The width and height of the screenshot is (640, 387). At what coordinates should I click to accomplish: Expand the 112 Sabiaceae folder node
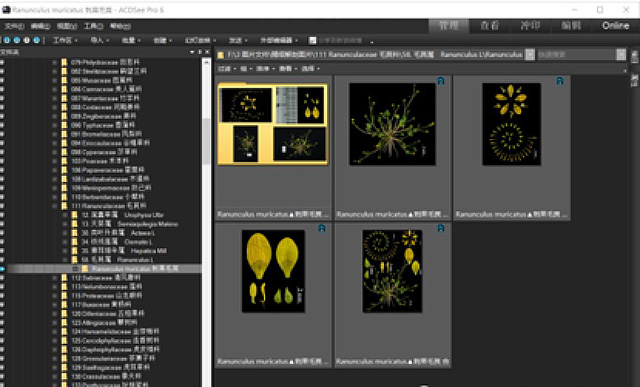(54, 278)
